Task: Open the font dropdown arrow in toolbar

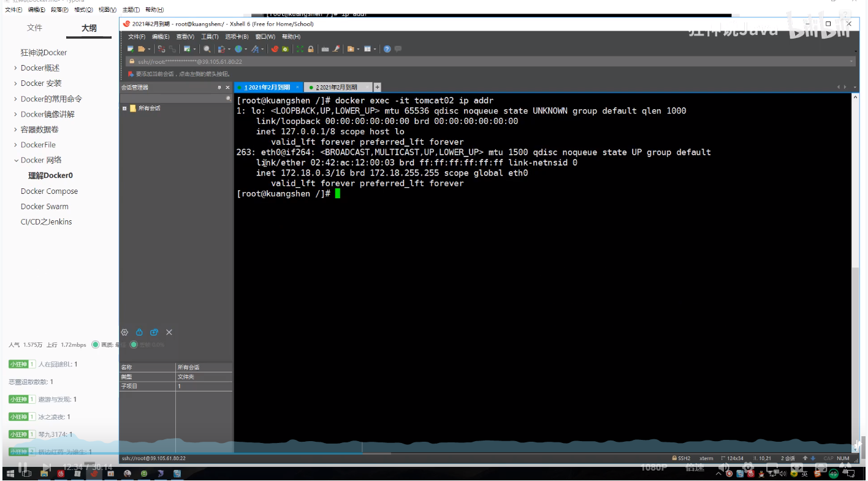Action: click(x=262, y=49)
